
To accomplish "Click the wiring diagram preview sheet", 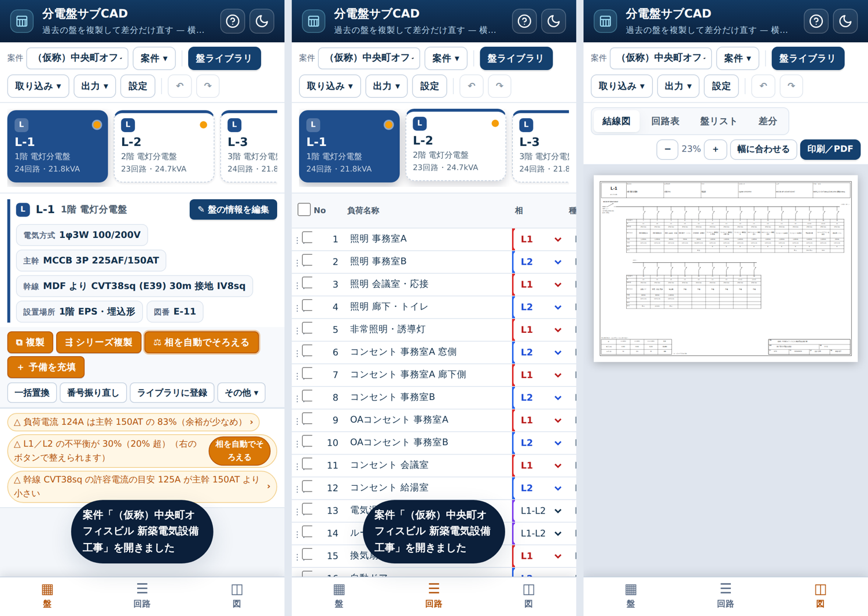I will (725, 269).
